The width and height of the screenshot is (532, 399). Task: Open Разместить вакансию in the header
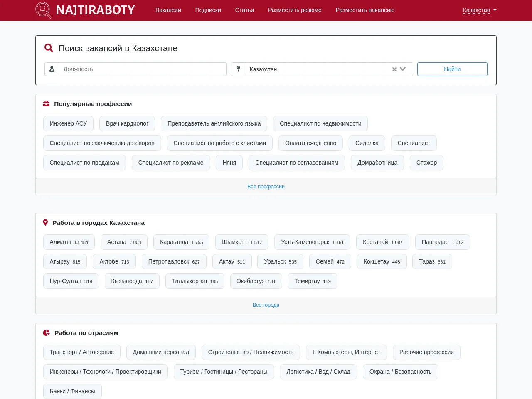(365, 10)
